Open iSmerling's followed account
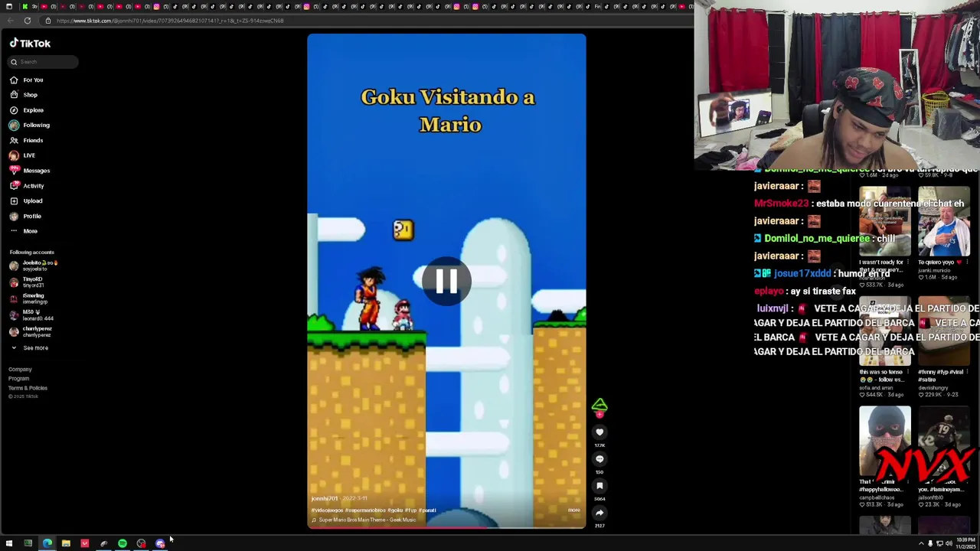This screenshot has width=980, height=551. coord(28,298)
